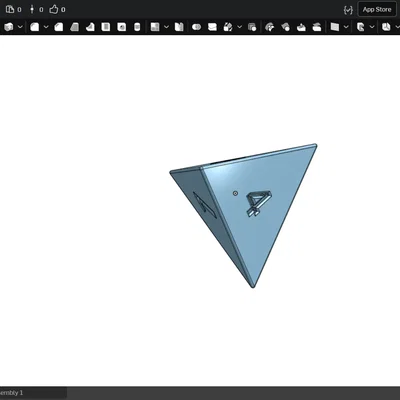Select the Replace face stacked-layers icon

click(317, 27)
